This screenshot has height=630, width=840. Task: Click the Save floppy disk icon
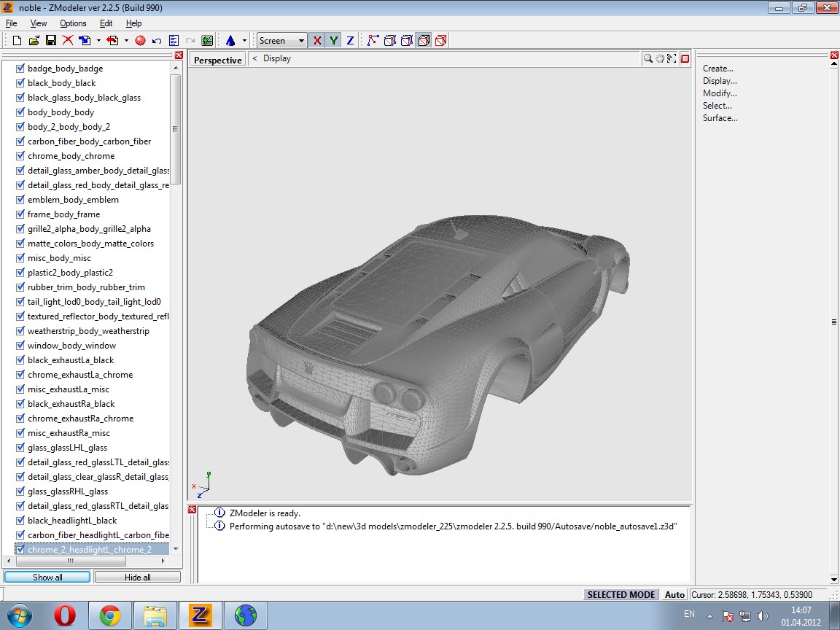click(51, 41)
